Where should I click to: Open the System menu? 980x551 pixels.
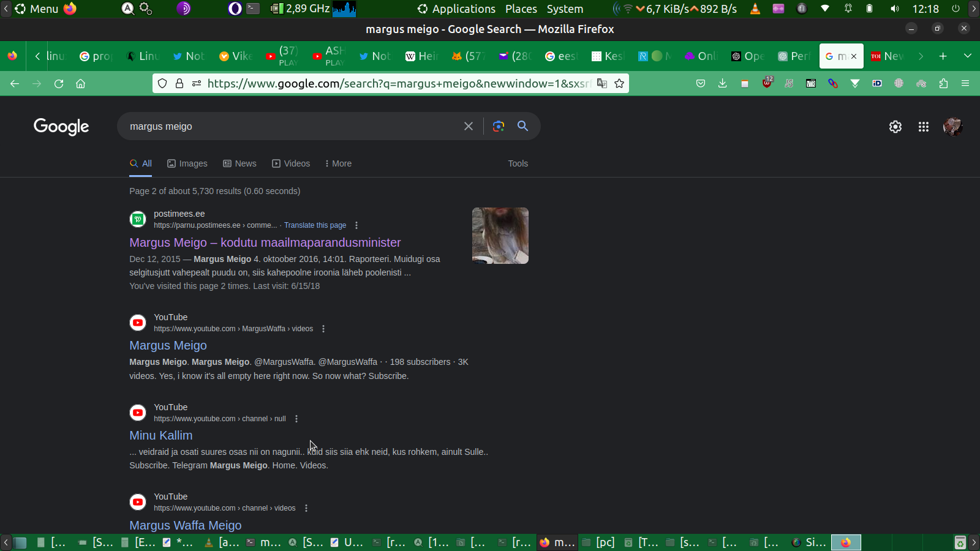click(565, 9)
